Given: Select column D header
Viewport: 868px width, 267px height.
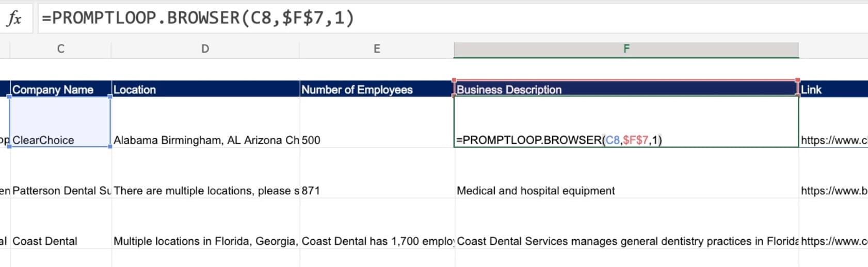Looking at the screenshot, I should (x=205, y=49).
